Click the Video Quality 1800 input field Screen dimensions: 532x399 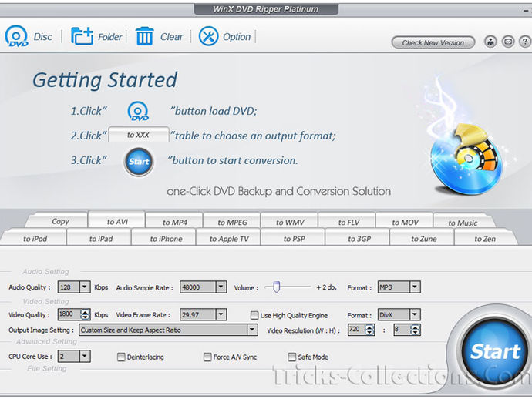coord(69,314)
